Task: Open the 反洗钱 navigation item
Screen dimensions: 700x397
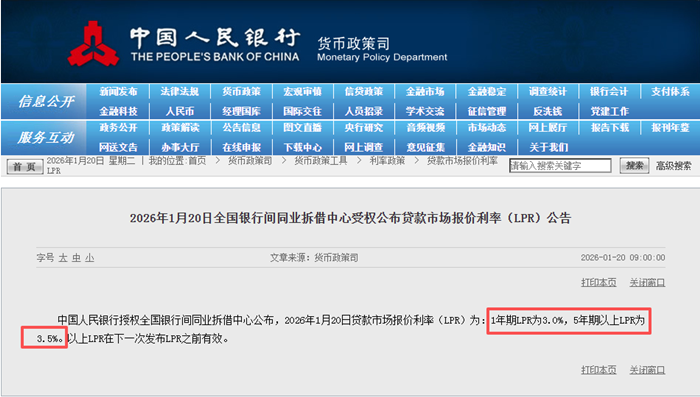Action: point(548,111)
